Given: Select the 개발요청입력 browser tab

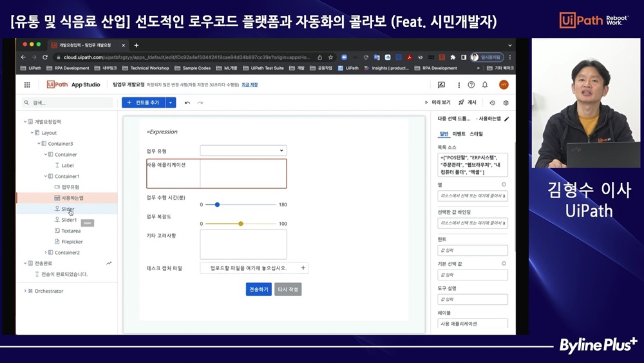Looking at the screenshot, I should [x=88, y=45].
